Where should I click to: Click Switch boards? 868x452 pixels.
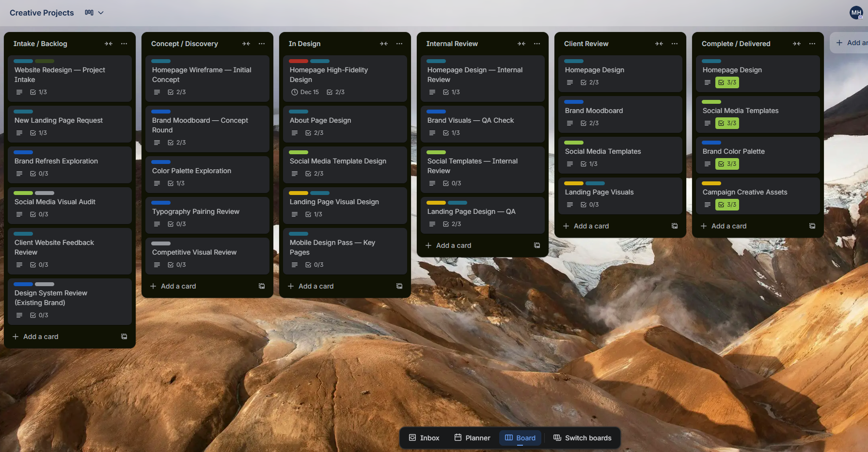[583, 438]
